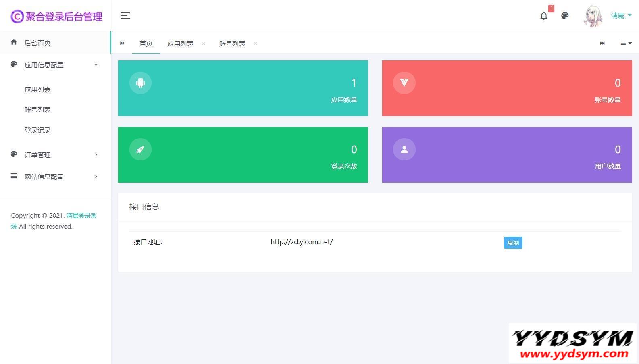Click the palette icon beside 应用信息配置

[x=14, y=64]
